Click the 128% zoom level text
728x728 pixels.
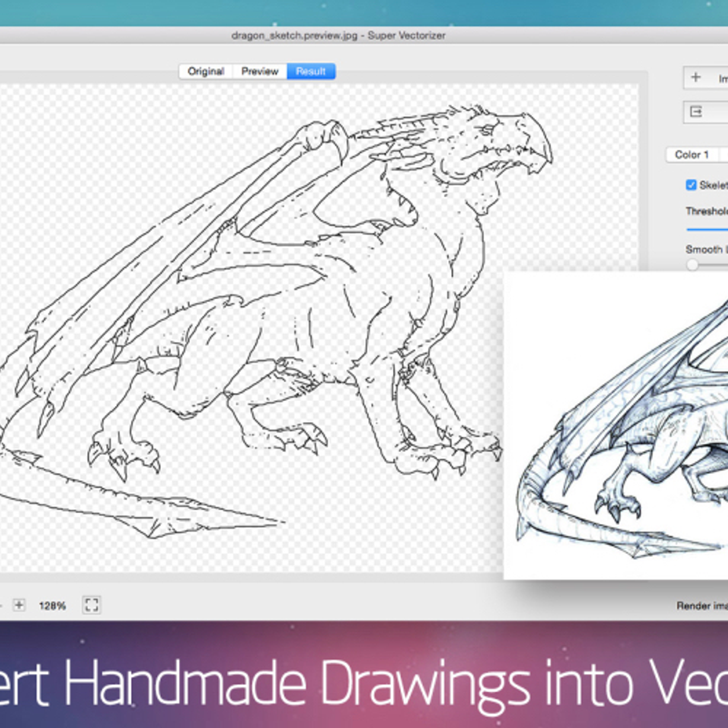[x=52, y=606]
